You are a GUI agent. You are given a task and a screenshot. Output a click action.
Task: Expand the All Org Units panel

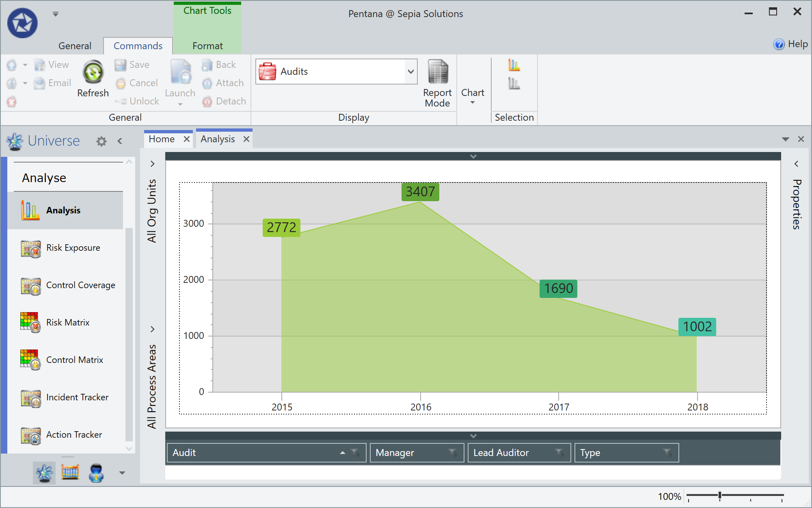pos(152,164)
